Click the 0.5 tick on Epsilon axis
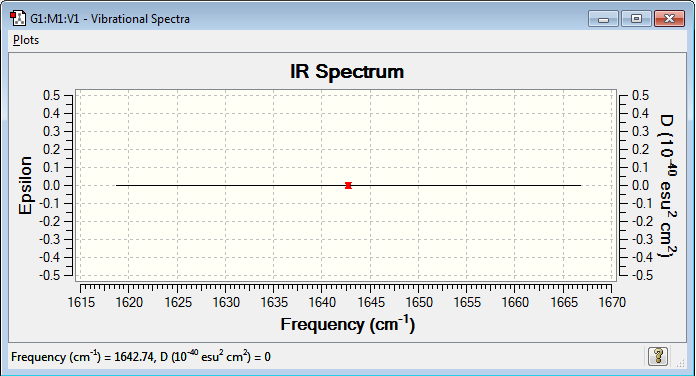 (x=52, y=95)
